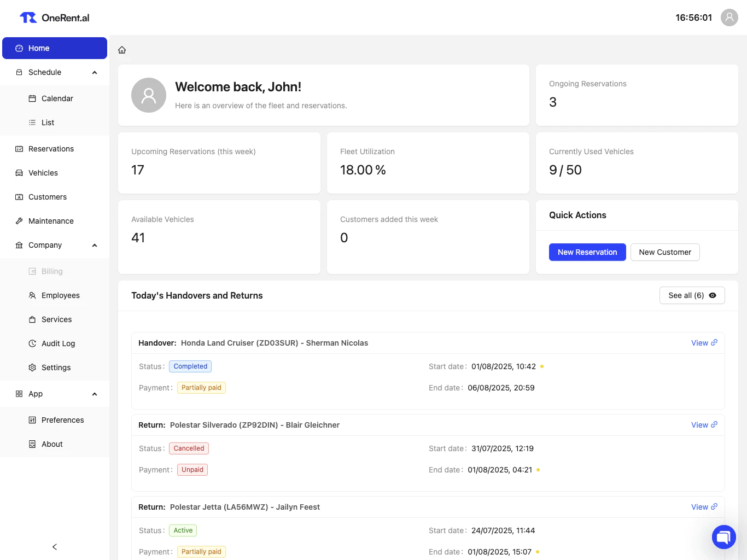
Task: Click the Home dashboard icon in sidebar
Action: (19, 48)
